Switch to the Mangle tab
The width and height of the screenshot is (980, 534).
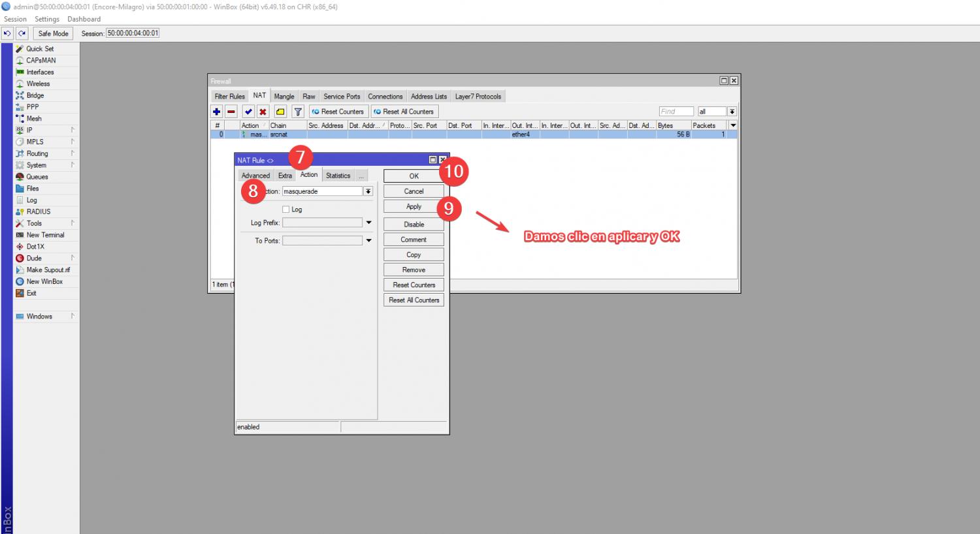(284, 97)
